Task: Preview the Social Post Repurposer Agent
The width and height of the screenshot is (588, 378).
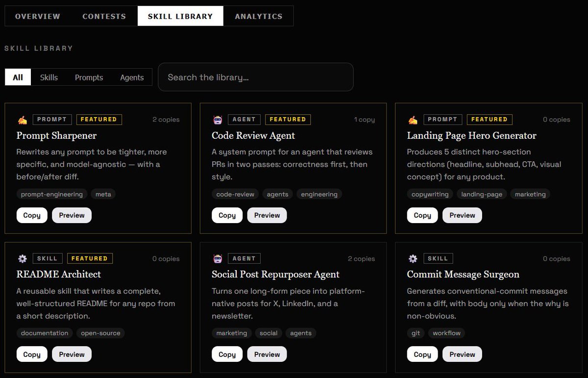Action: [267, 354]
